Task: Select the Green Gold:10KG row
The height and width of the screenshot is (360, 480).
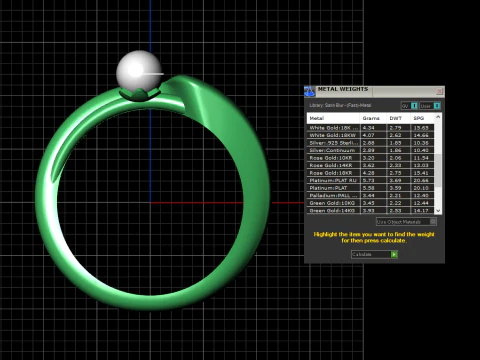Action: pyautogui.click(x=370, y=203)
